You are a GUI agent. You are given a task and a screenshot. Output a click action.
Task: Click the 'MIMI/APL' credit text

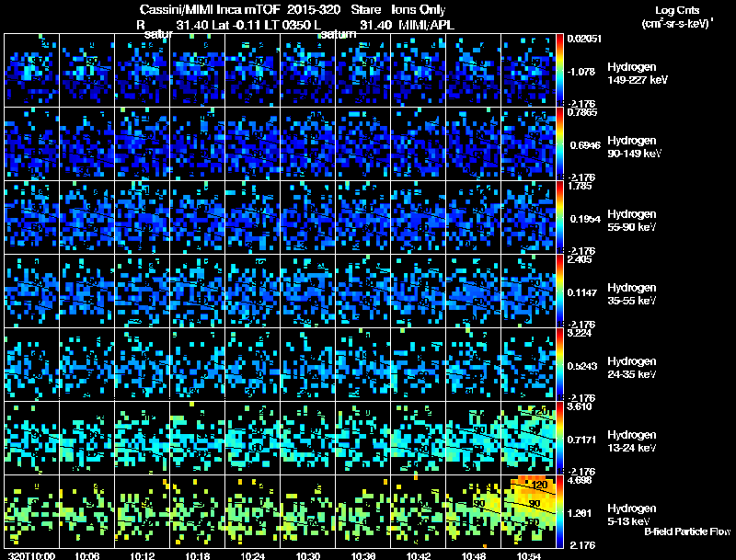pyautogui.click(x=426, y=25)
